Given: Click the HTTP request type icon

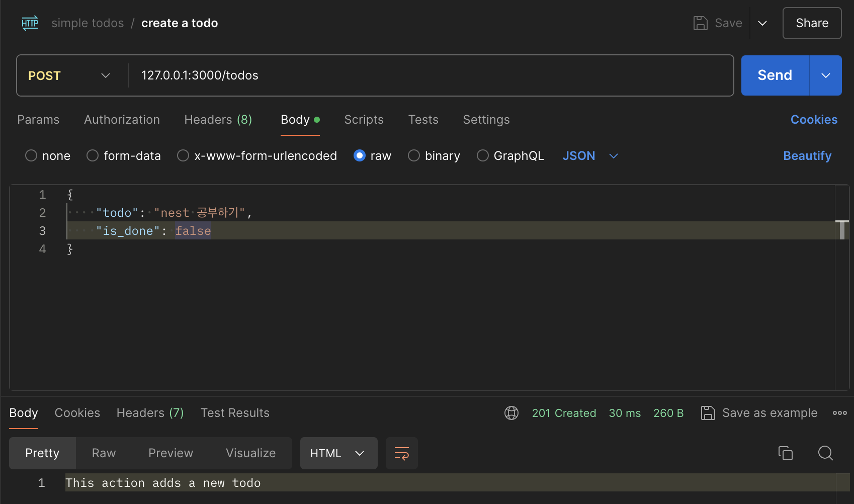Looking at the screenshot, I should 30,23.
